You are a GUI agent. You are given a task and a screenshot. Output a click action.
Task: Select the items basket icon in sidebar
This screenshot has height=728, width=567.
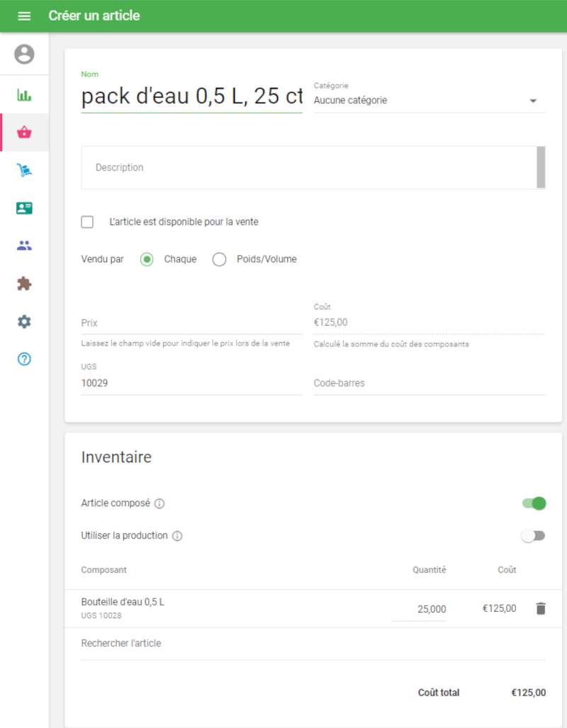(24, 132)
